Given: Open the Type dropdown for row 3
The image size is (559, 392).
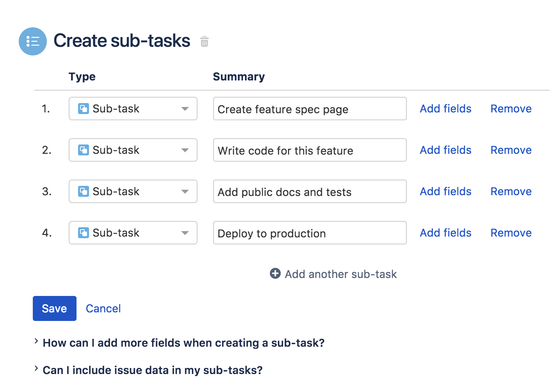Looking at the screenshot, I should point(133,191).
